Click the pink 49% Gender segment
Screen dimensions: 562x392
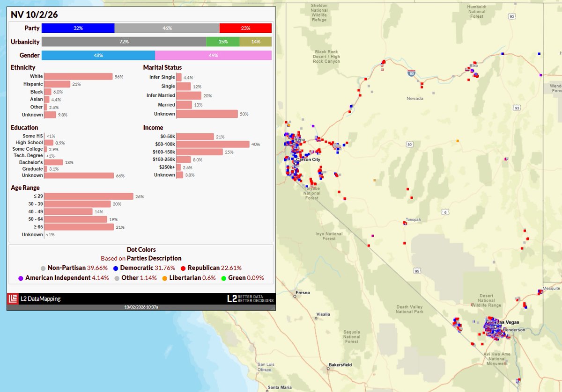(x=213, y=55)
